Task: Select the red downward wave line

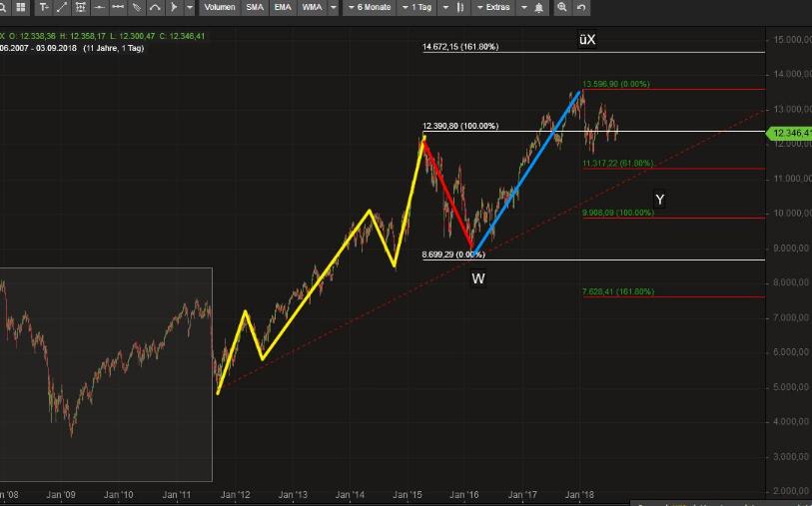Action: tap(447, 193)
